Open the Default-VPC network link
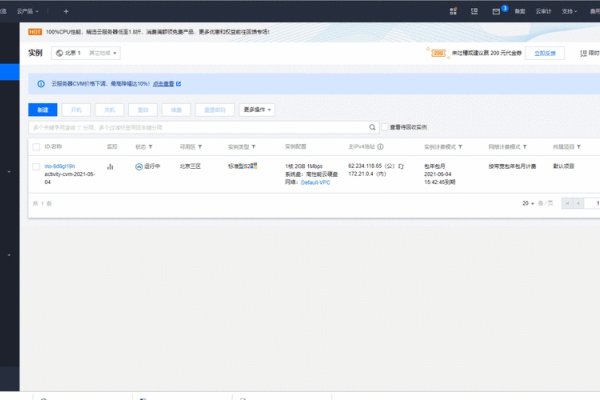The width and height of the screenshot is (600, 400). click(315, 183)
